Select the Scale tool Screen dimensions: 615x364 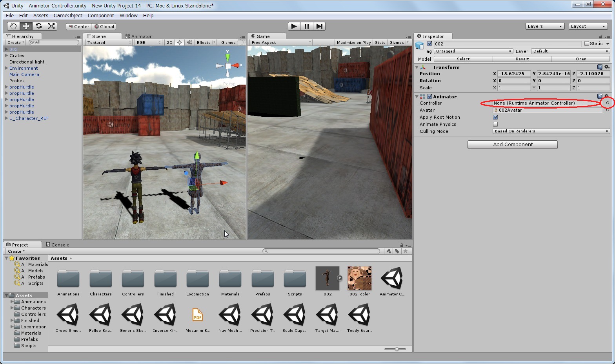pos(51,26)
